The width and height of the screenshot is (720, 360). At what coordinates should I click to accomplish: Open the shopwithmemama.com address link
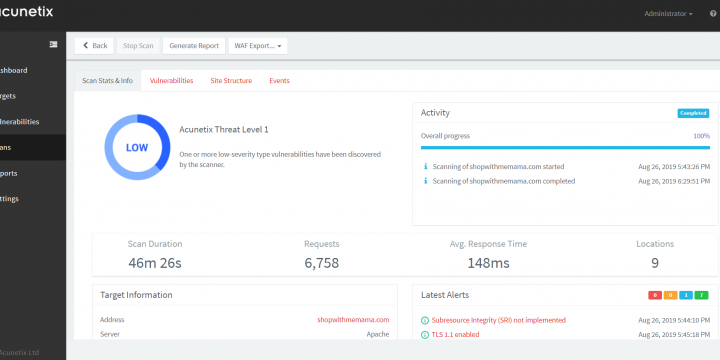pyautogui.click(x=353, y=320)
